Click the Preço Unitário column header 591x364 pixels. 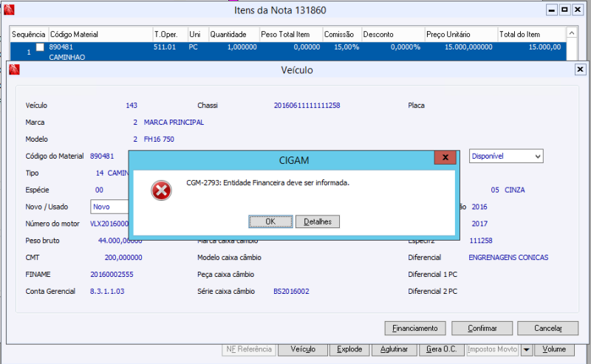(x=461, y=34)
